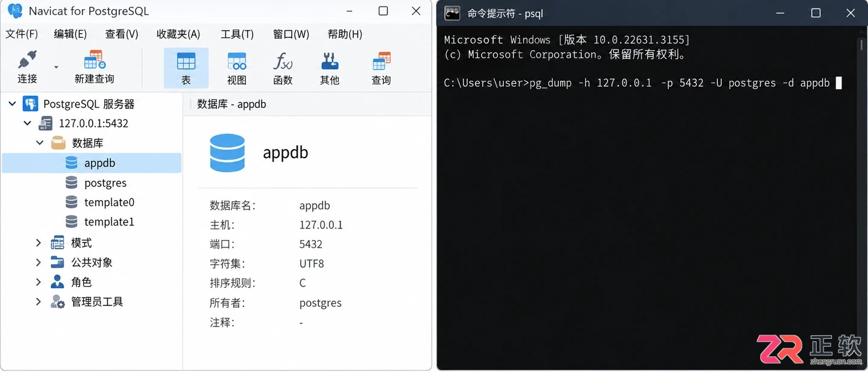Click the appdb database icon in tree
868x372 pixels.
(x=71, y=163)
